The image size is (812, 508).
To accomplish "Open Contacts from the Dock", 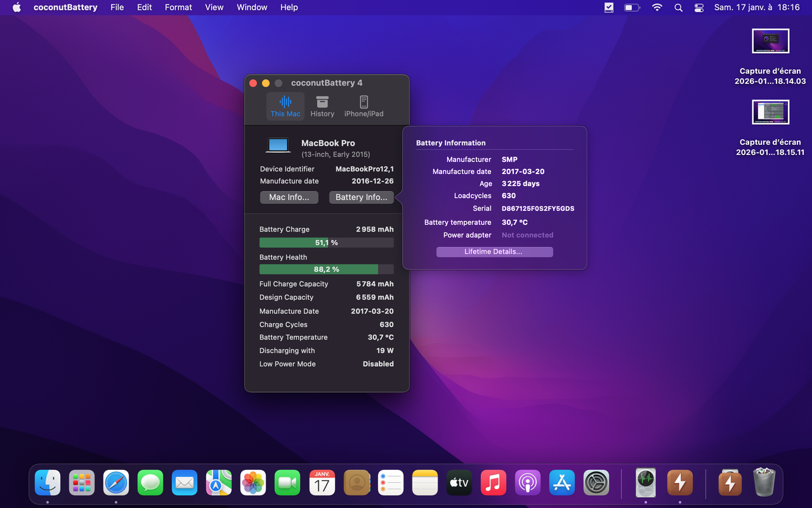I will coord(356,483).
